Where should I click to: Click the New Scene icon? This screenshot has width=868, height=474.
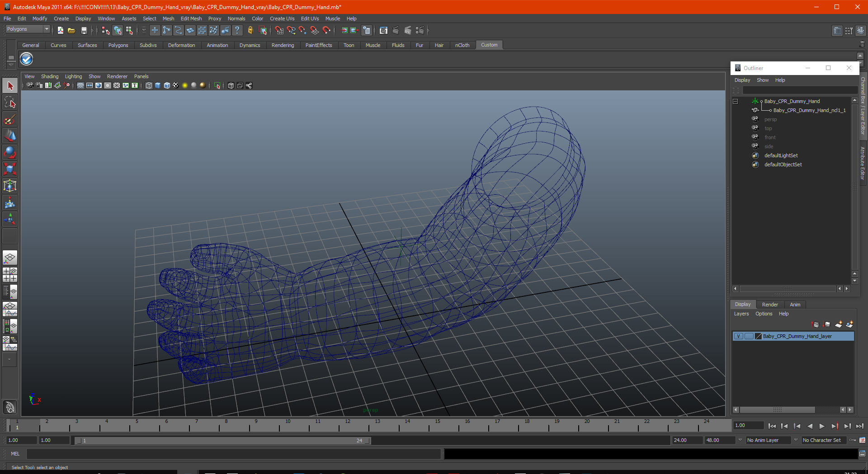[60, 30]
